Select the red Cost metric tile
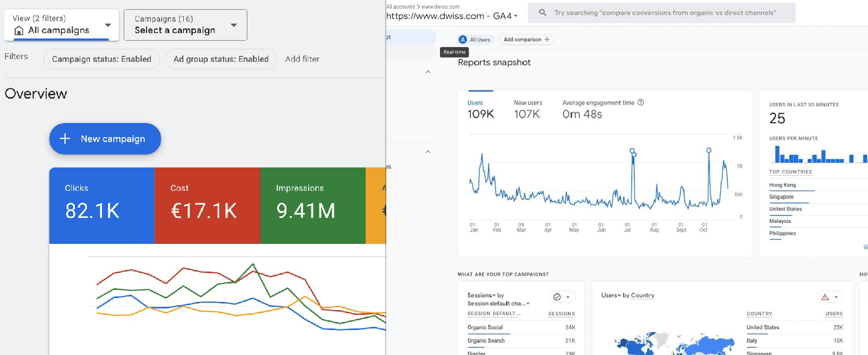This screenshot has width=868, height=355. pos(207,205)
